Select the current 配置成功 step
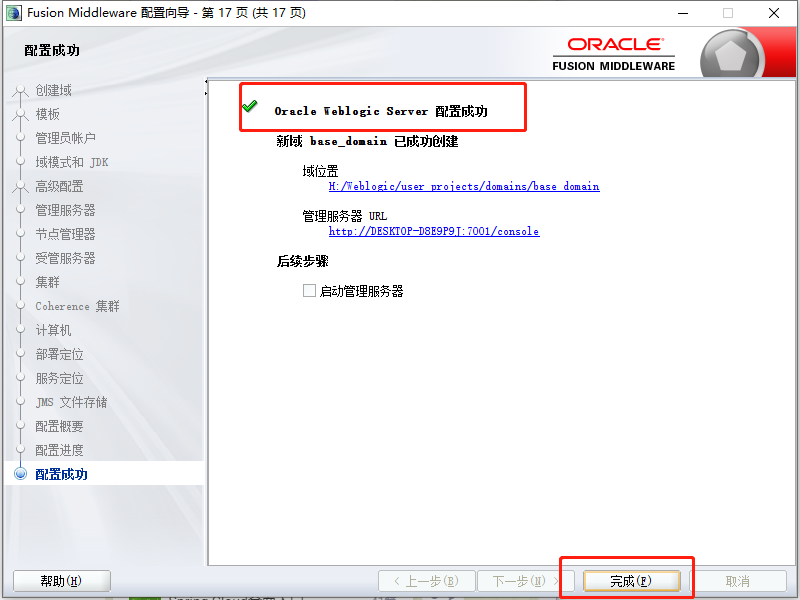800x600 pixels. (61, 474)
